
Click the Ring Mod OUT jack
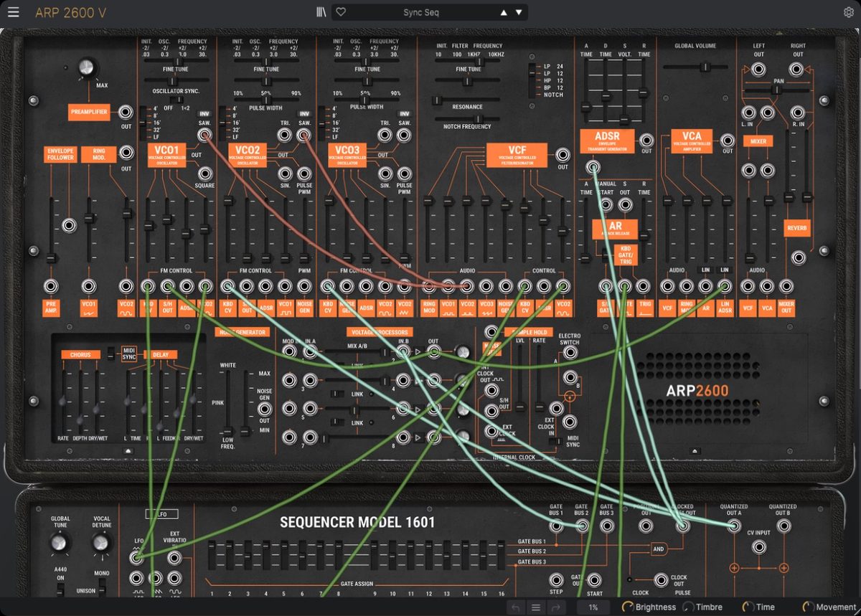point(126,153)
